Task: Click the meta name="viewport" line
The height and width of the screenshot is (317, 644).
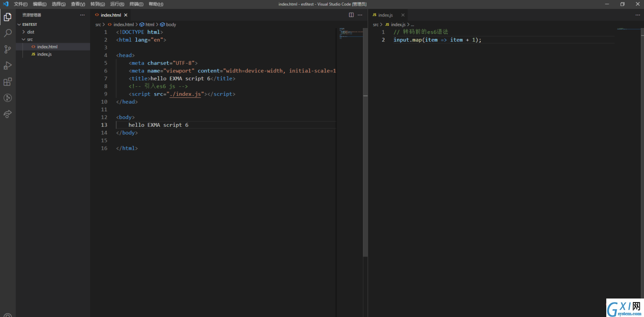Action: (233, 71)
